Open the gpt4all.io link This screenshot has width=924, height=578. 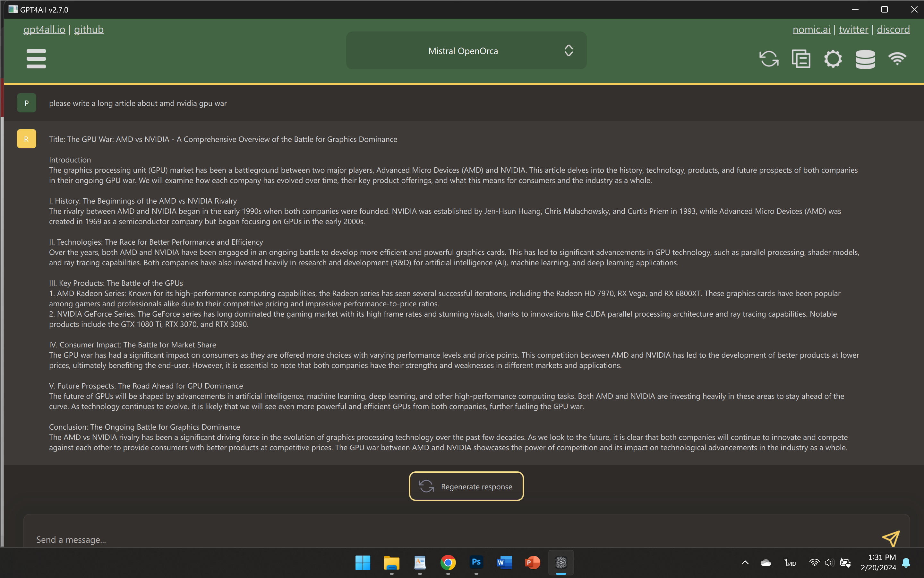tap(44, 30)
